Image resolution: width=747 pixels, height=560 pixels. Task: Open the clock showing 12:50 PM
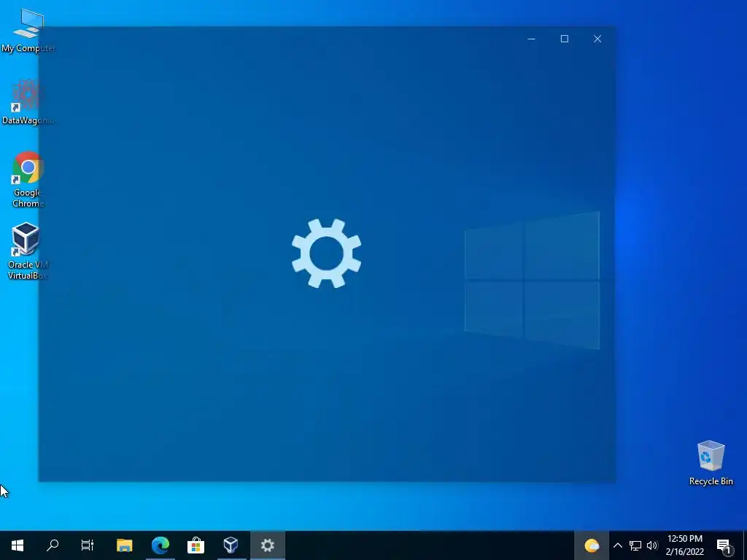click(684, 545)
